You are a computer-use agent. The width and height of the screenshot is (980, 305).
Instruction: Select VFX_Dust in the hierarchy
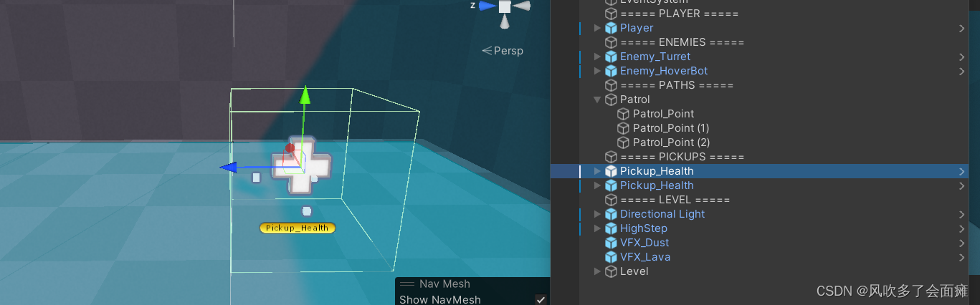tap(644, 243)
